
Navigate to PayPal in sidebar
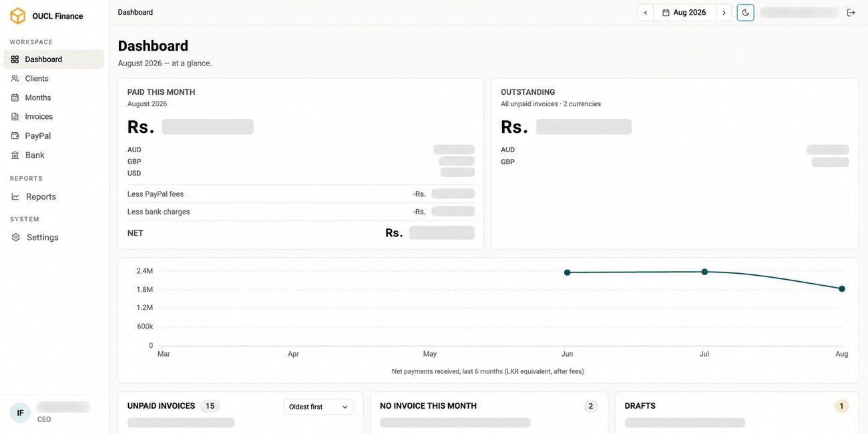(53, 136)
